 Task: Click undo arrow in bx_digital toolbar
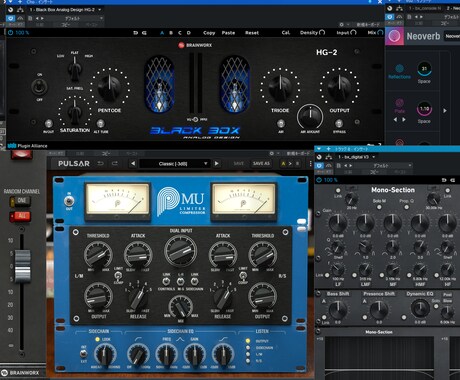[444, 180]
